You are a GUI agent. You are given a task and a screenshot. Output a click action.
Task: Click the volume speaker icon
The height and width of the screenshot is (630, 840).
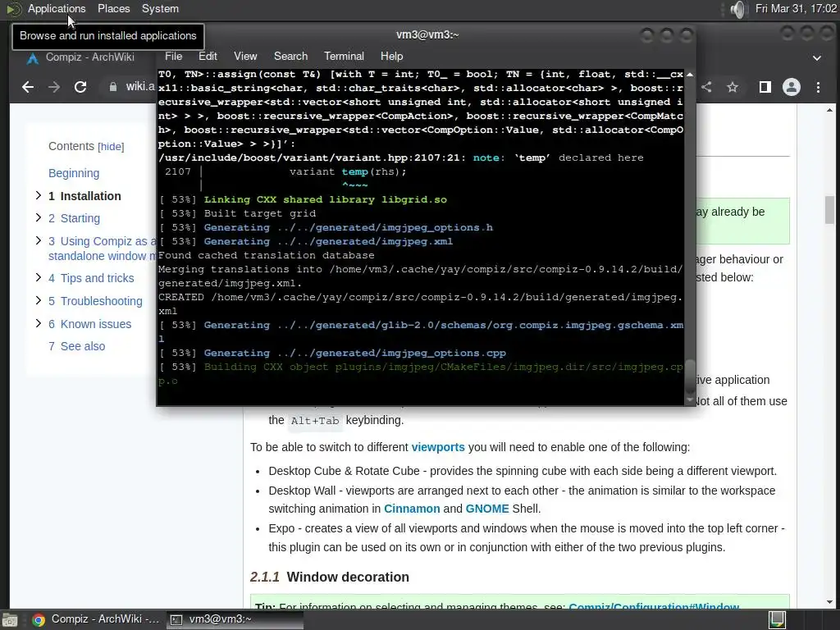click(x=737, y=9)
